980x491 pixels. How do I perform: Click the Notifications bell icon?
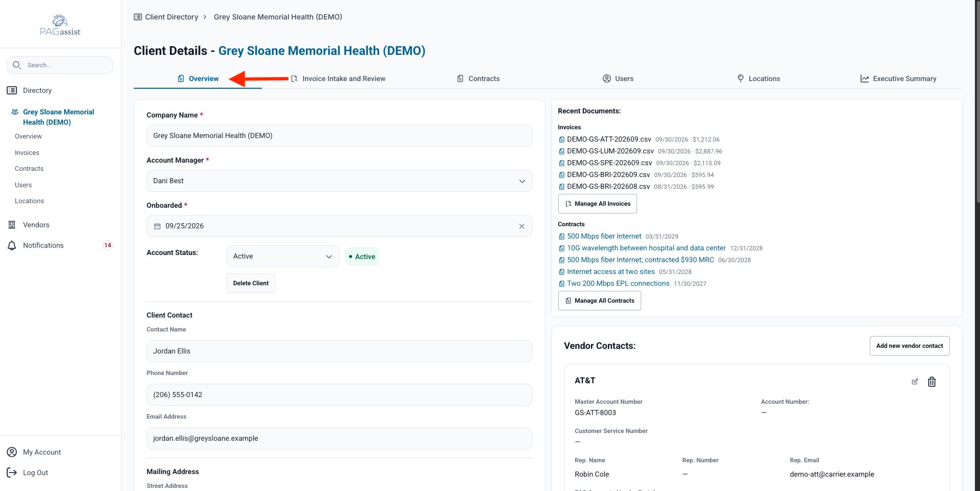pyautogui.click(x=12, y=245)
